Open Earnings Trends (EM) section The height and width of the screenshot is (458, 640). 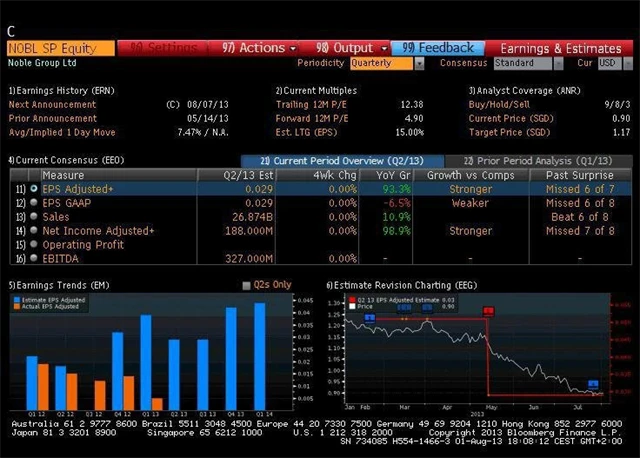[x=59, y=285]
